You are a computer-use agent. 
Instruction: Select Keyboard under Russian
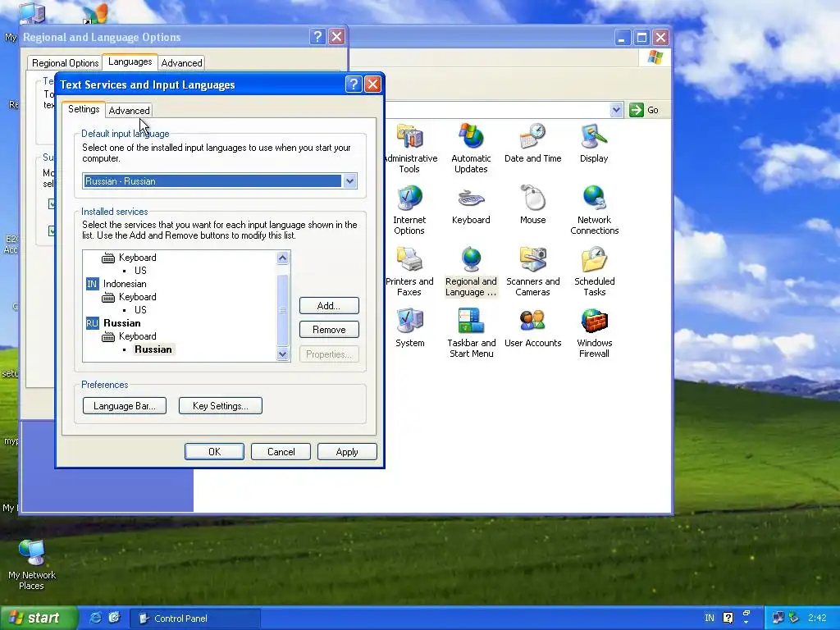(138, 336)
